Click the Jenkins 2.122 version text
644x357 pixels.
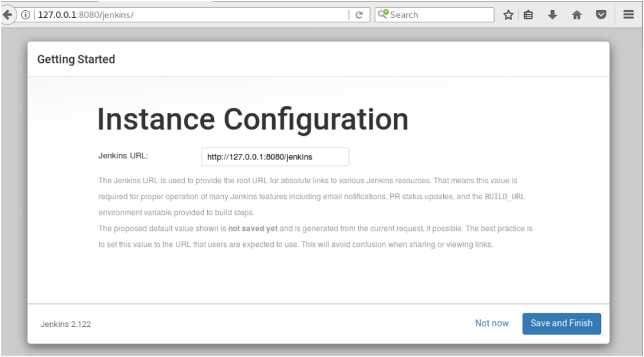coord(65,324)
